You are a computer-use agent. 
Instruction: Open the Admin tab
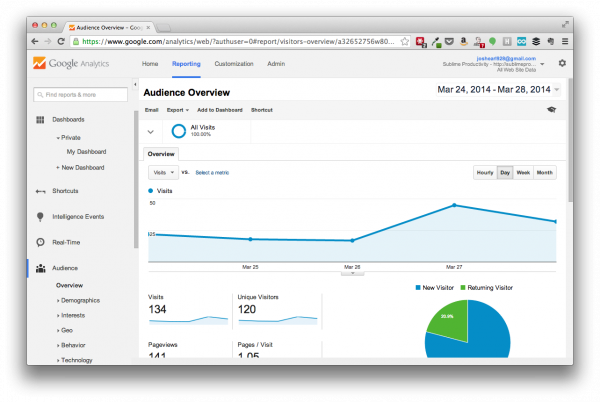[x=276, y=64]
